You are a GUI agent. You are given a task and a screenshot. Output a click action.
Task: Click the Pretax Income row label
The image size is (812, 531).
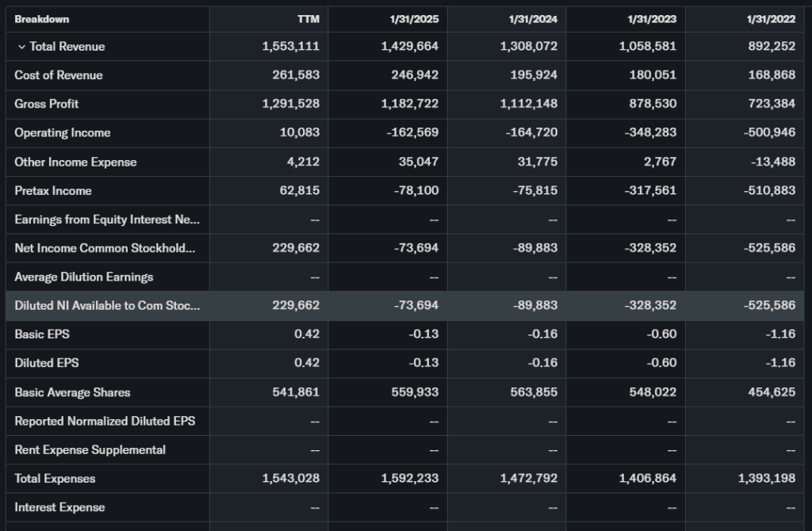[x=52, y=190]
